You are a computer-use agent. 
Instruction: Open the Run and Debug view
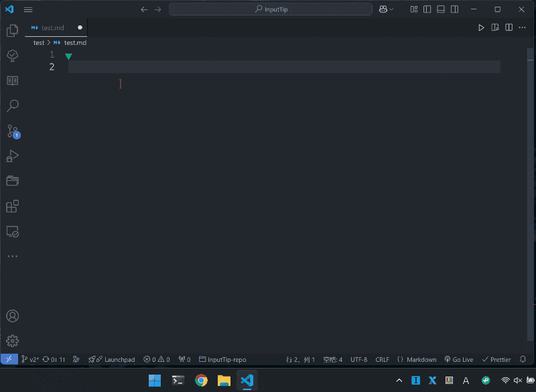(12, 156)
